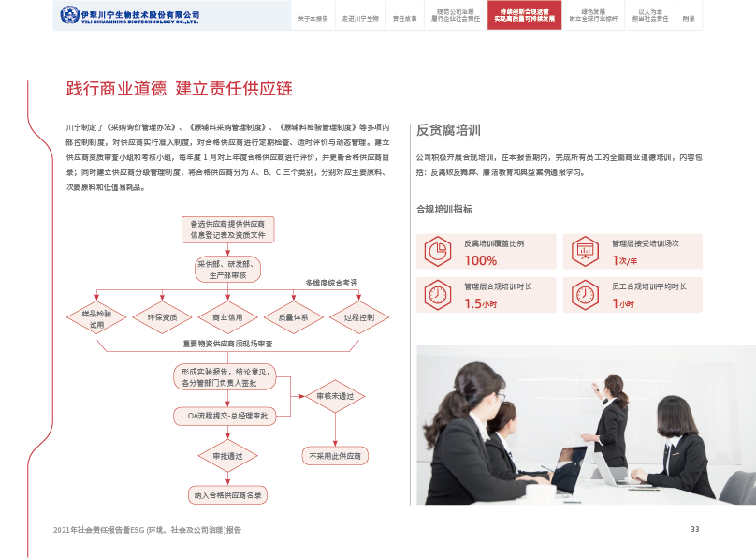The height and width of the screenshot is (558, 756).
Task: Click the office training meeting photo
Action: coord(585,425)
